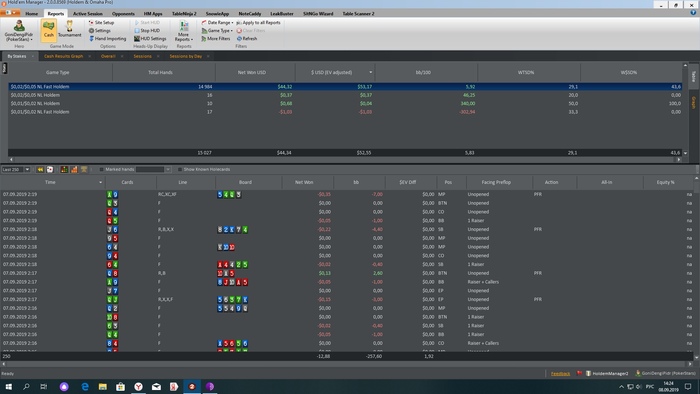Open More Reports button
Viewport: 700px width, 394px height.
click(x=183, y=31)
